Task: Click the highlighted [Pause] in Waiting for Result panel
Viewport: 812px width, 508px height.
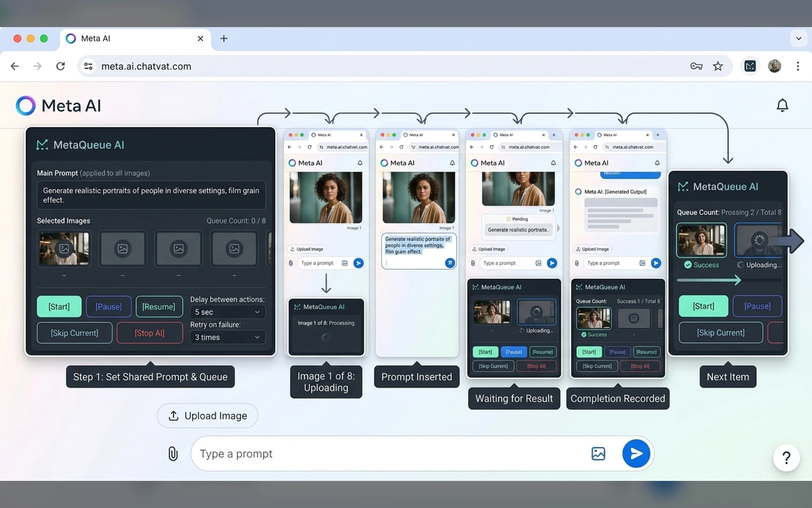Action: pos(514,352)
